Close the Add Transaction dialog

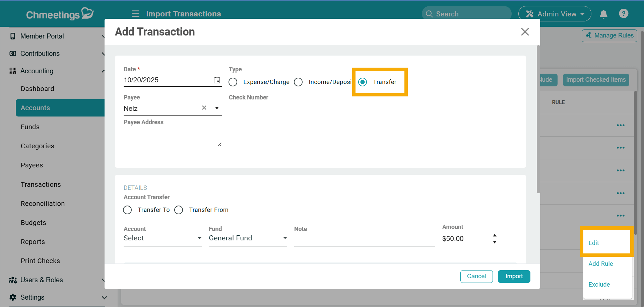pyautogui.click(x=525, y=32)
